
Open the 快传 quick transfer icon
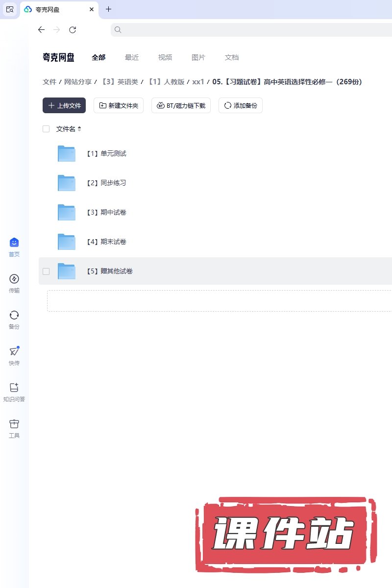tap(14, 352)
